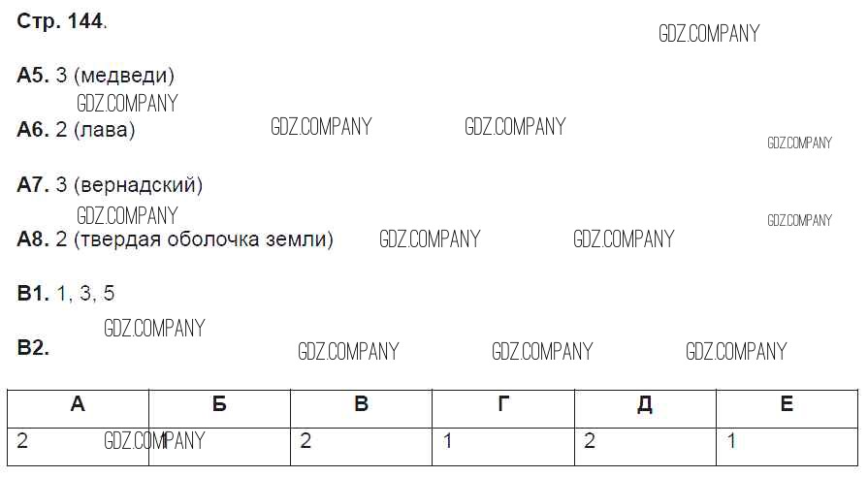Click table column header "Д"
This screenshot has width=868, height=477.
click(x=644, y=405)
